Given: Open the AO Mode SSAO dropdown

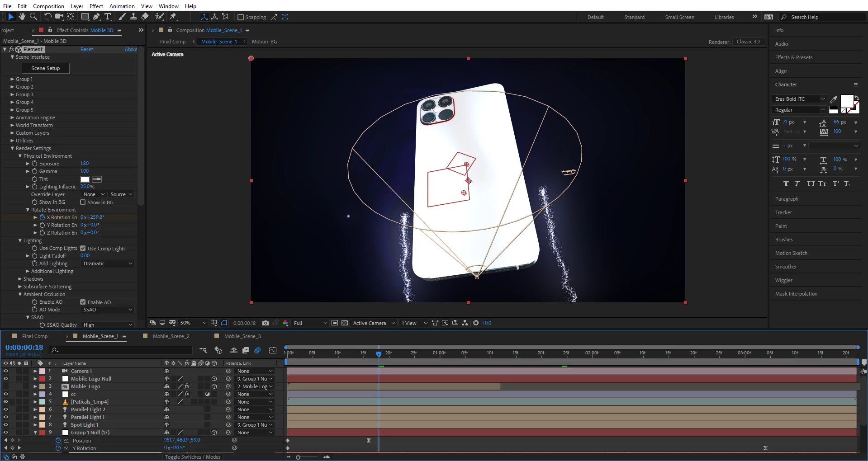Looking at the screenshot, I should (108, 310).
